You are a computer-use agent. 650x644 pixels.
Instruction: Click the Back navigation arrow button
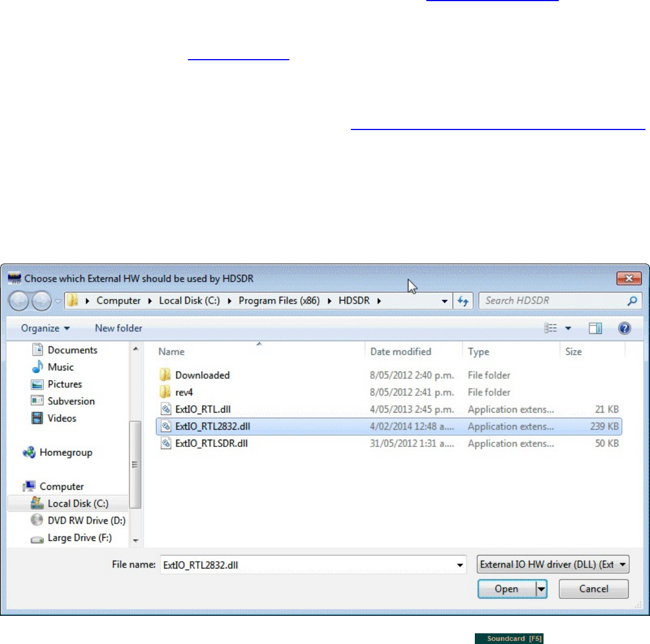[19, 301]
